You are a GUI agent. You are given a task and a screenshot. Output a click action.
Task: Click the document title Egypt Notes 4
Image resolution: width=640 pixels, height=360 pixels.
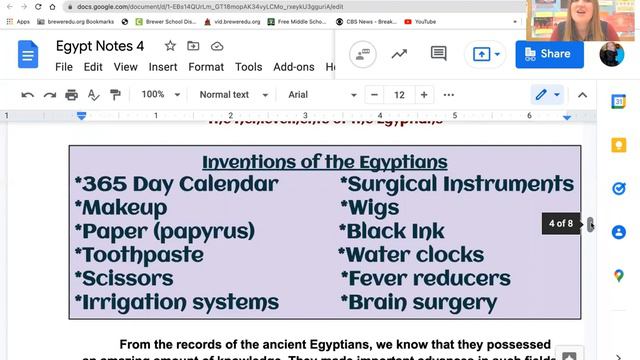coord(100,46)
